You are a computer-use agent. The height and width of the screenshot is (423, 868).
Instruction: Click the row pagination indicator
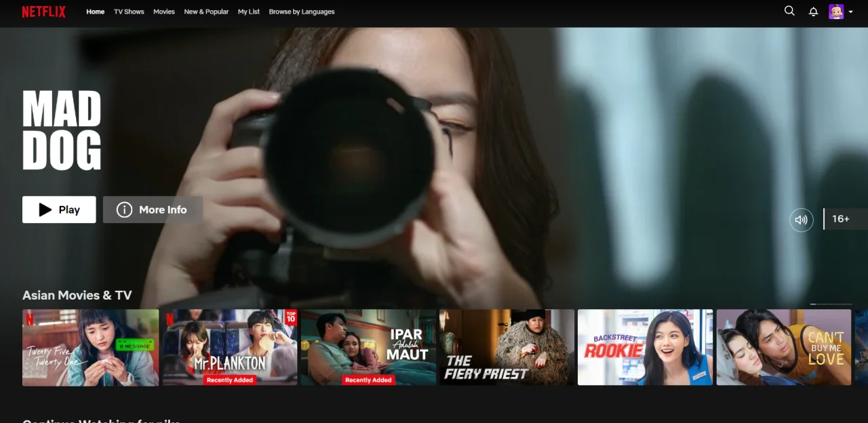[x=831, y=304]
